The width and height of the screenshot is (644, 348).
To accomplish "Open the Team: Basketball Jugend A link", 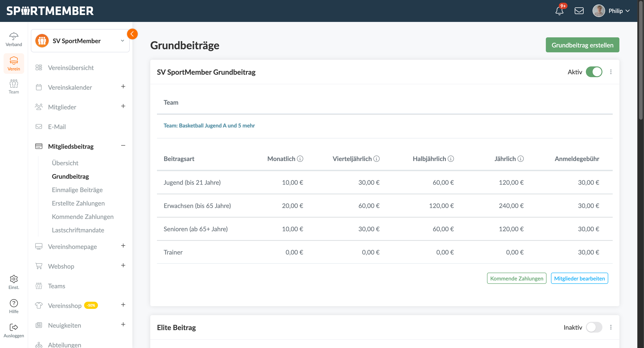I will 209,125.
